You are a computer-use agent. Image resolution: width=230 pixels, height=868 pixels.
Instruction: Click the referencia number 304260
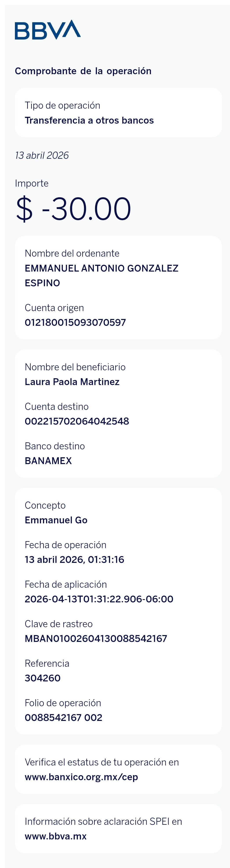43,678
